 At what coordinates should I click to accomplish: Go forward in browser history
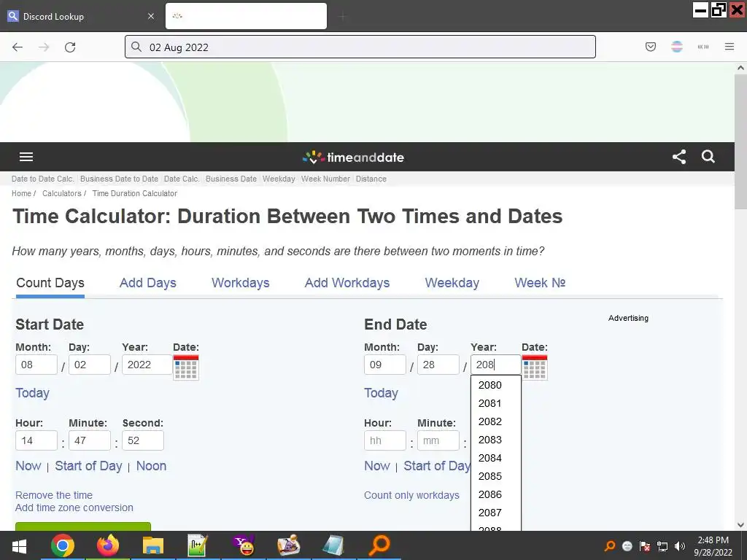coord(44,47)
